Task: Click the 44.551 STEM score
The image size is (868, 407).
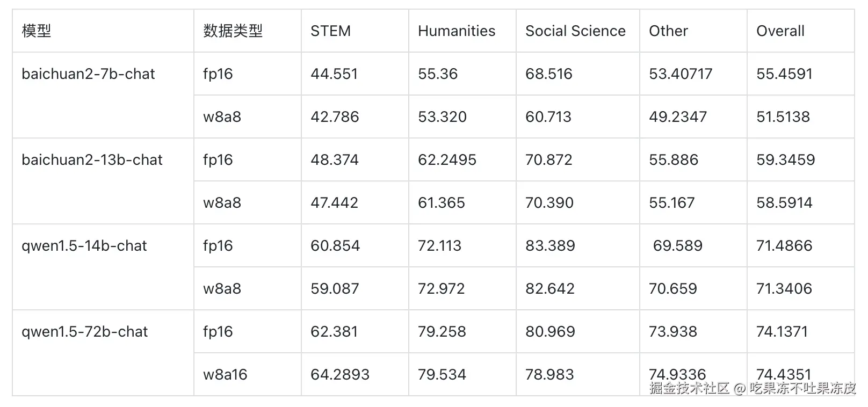Action: [334, 74]
